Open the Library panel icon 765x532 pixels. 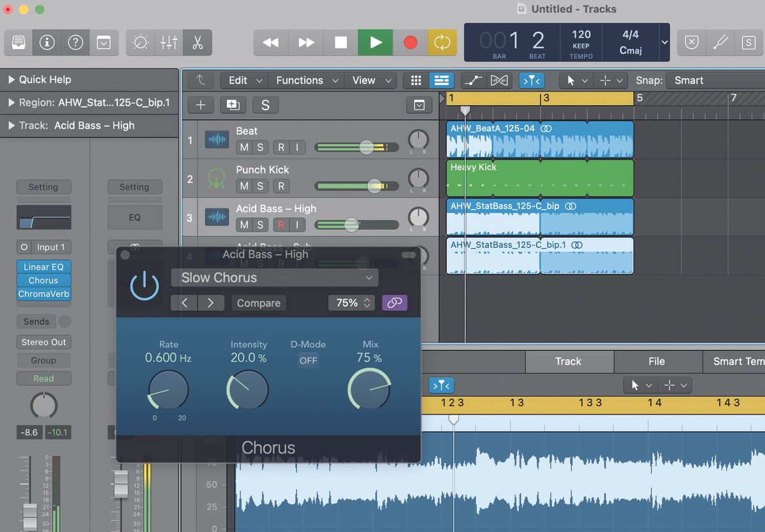pos(18,43)
